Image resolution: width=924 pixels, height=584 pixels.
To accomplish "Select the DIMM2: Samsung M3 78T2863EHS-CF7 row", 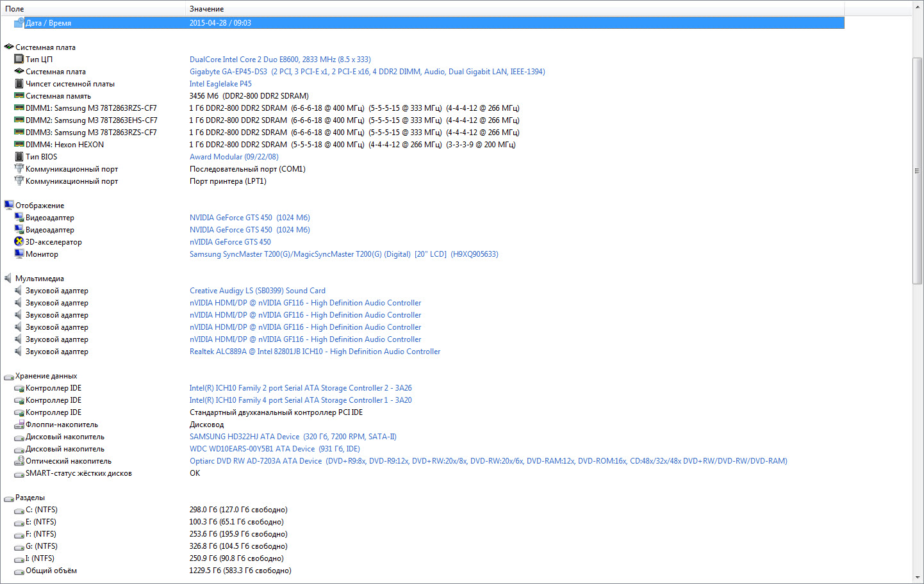I will point(422,120).
